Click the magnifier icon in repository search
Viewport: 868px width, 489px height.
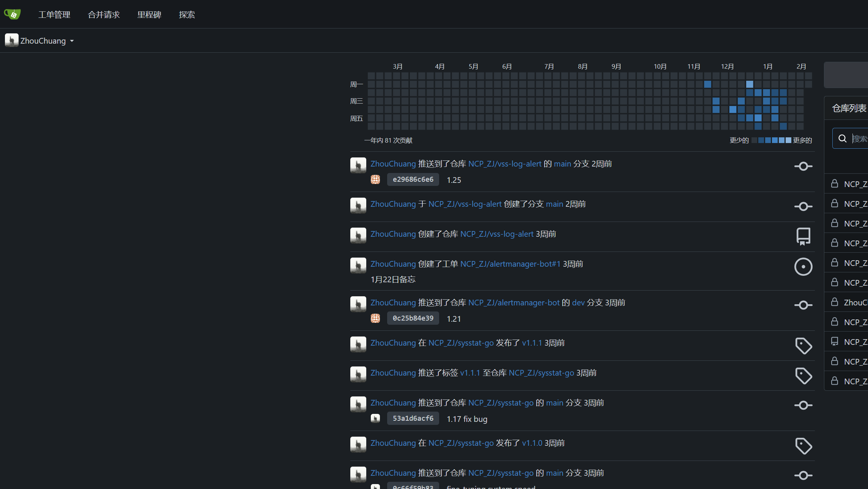(x=842, y=138)
